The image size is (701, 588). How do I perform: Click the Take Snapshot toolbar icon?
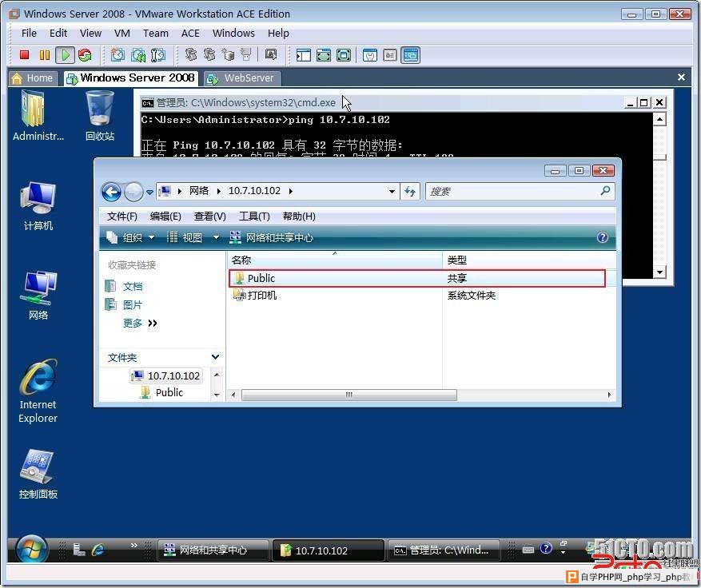pos(118,55)
